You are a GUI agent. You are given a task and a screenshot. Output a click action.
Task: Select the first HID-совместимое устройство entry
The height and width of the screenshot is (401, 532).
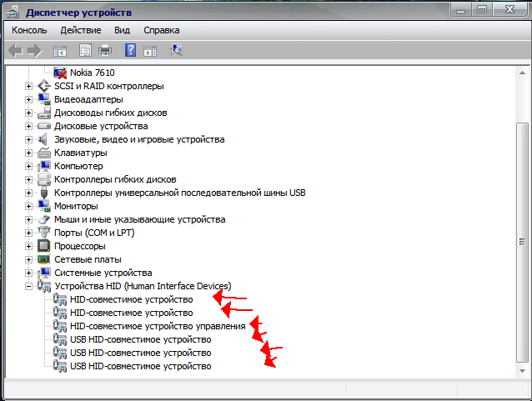coord(131,299)
